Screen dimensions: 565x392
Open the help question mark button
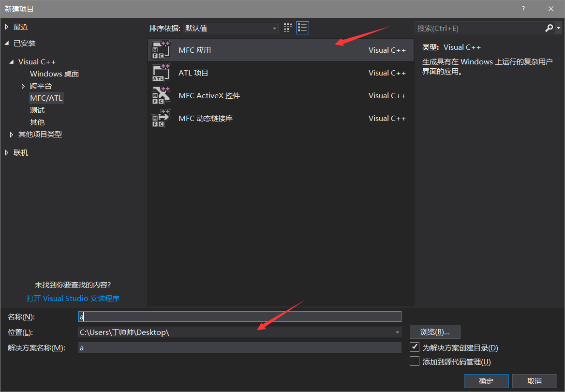click(x=523, y=9)
